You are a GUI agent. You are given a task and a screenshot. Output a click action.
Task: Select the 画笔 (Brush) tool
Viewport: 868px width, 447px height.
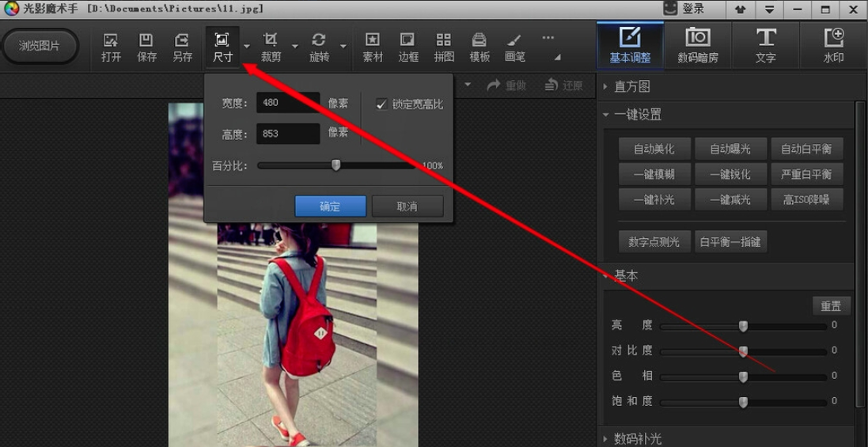pyautogui.click(x=515, y=47)
